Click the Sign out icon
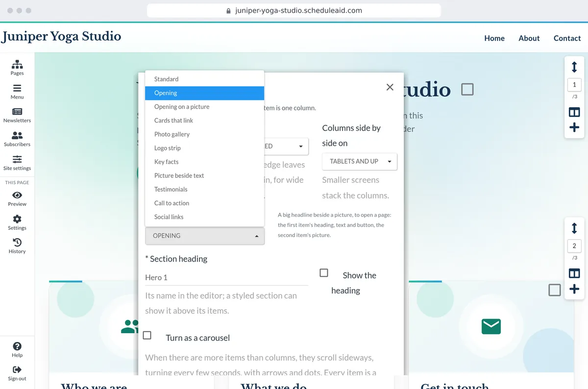Screen dimensions: 588x389 coord(17,370)
